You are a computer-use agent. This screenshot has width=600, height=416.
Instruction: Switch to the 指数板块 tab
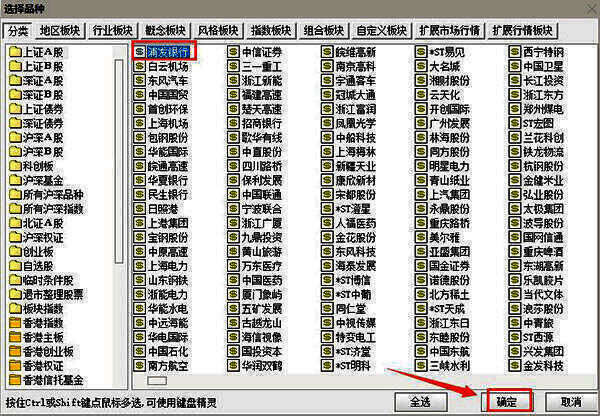(x=271, y=31)
